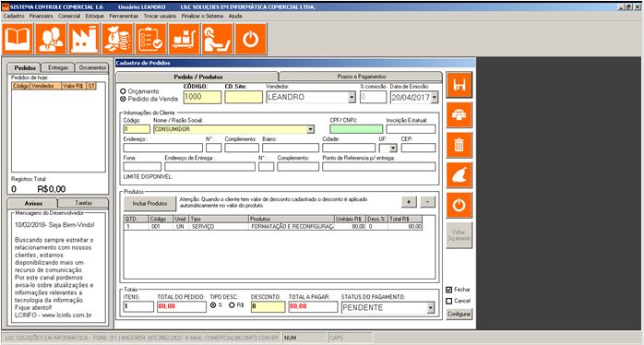This screenshot has height=345, width=644.
Task: Choose R$ discount type radio
Action: [x=232, y=305]
